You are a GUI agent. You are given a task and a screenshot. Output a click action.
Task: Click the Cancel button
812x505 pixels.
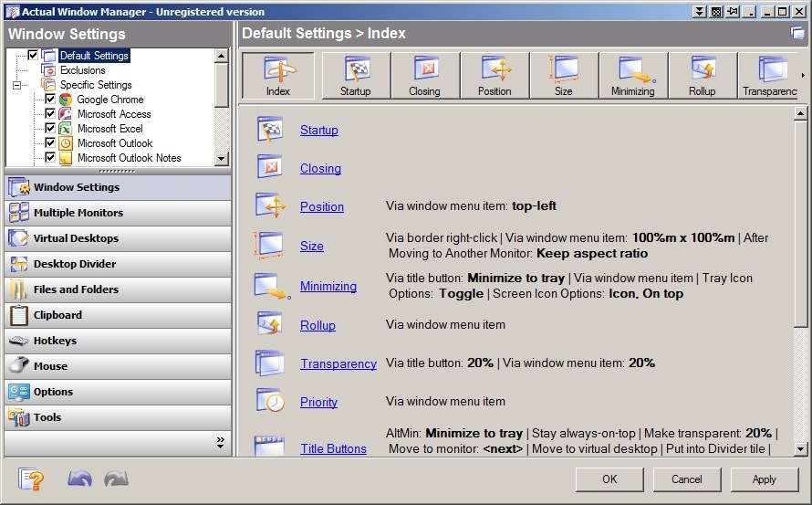click(x=687, y=479)
